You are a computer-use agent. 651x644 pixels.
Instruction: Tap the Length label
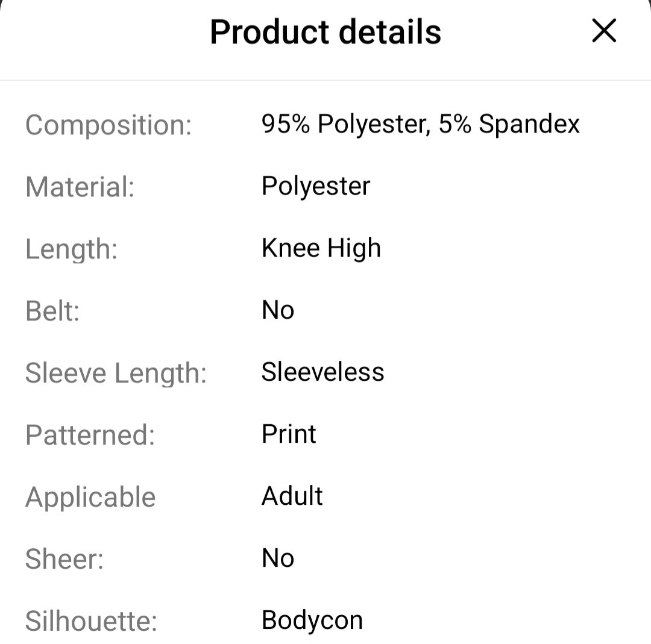coord(71,249)
